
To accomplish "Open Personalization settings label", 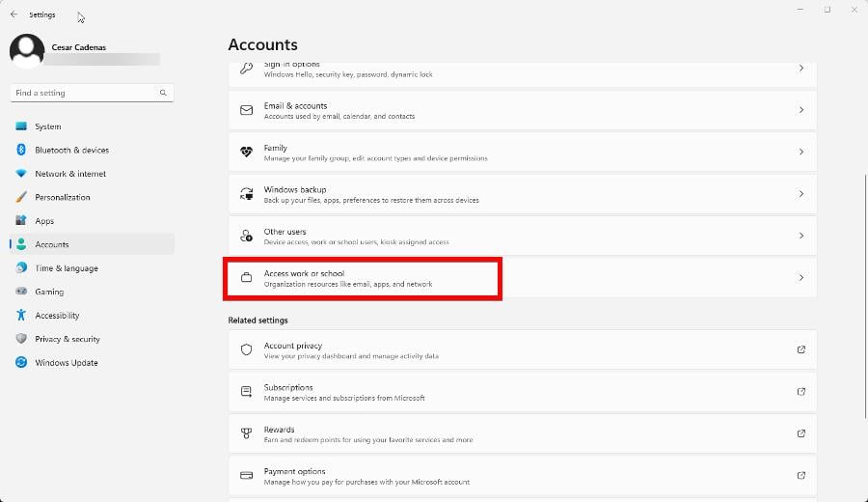I will 63,197.
